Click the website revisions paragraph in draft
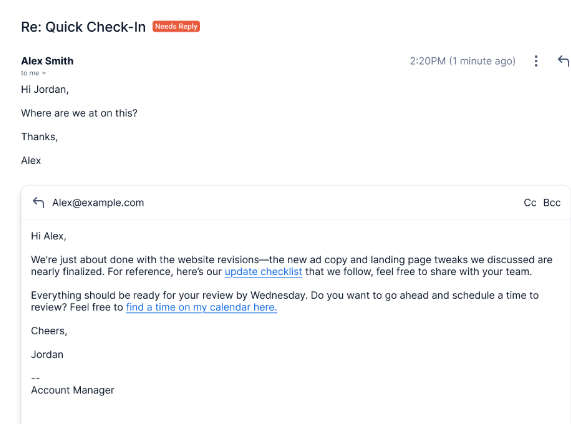 (291, 266)
